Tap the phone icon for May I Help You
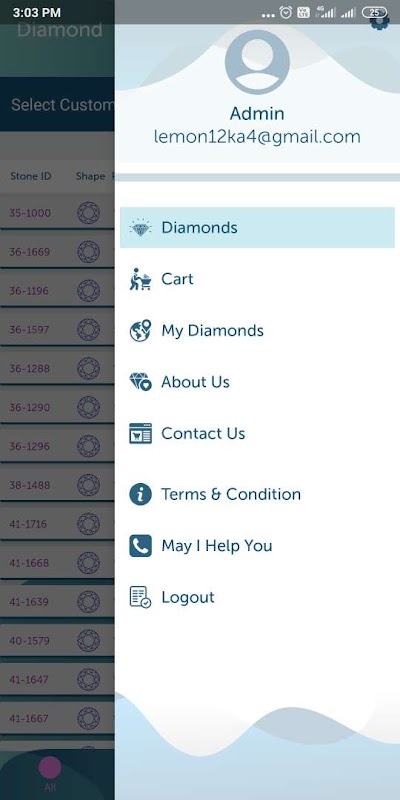Image resolution: width=400 pixels, height=800 pixels. [x=140, y=546]
